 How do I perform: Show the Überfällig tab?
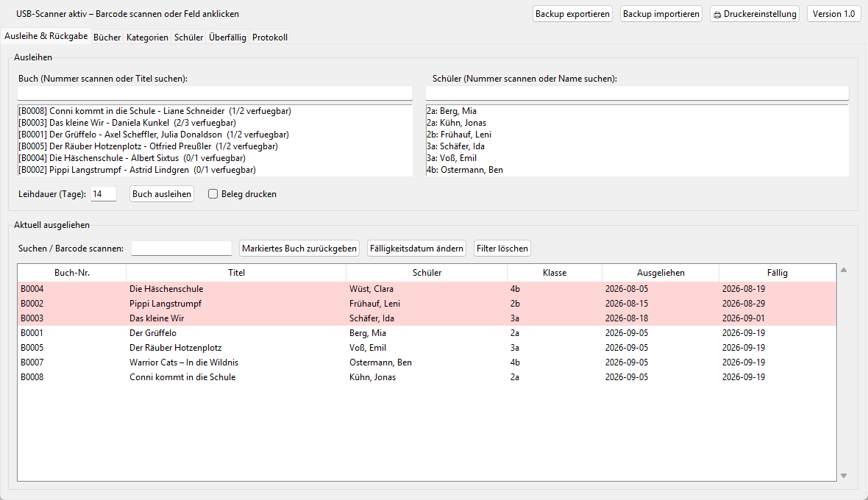point(227,37)
